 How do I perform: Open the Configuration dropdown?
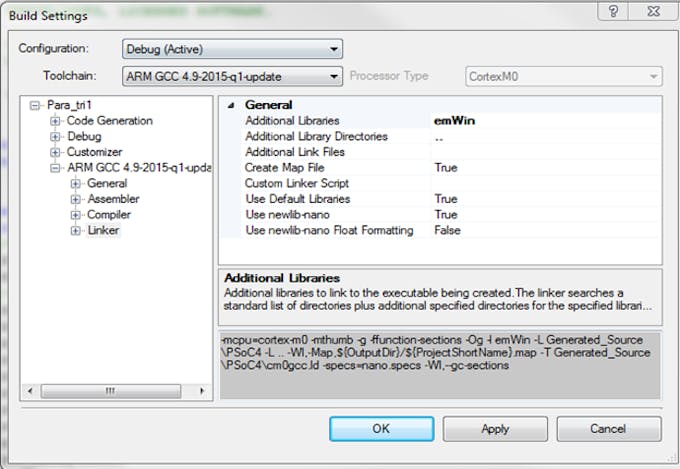[x=232, y=49]
